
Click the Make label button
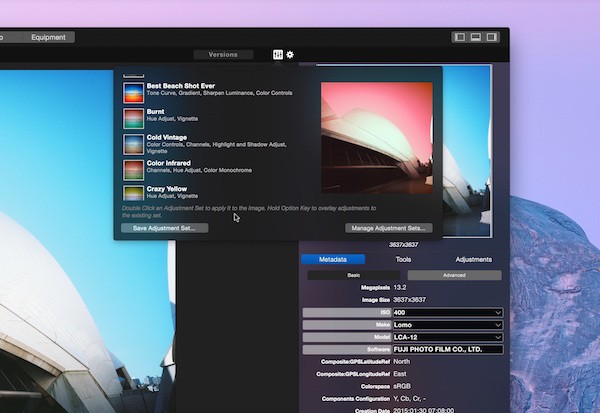(x=347, y=325)
